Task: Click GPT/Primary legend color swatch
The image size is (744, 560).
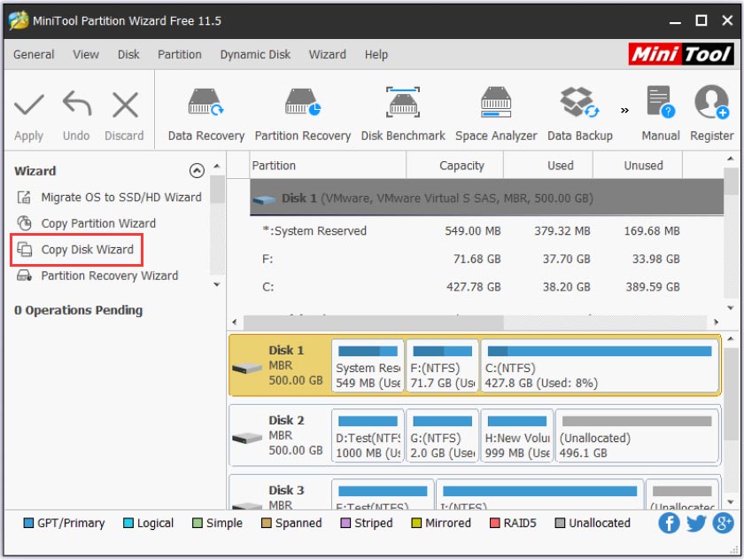Action: (28, 523)
